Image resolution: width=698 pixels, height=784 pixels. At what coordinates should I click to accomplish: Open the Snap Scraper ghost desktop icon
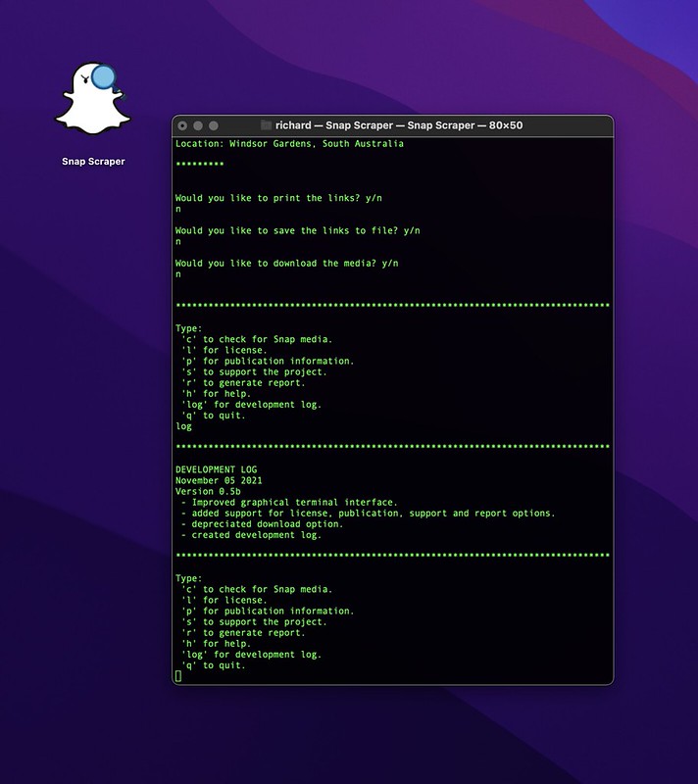click(x=93, y=99)
